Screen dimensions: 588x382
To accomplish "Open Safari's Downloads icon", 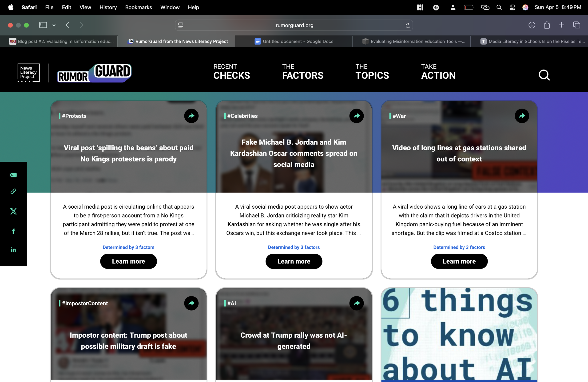I will [x=532, y=25].
